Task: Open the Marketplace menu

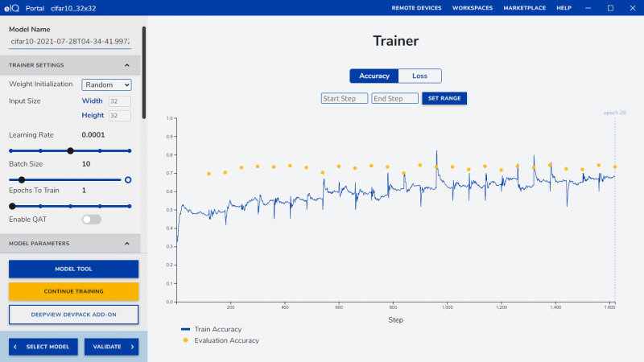Action: point(525,8)
